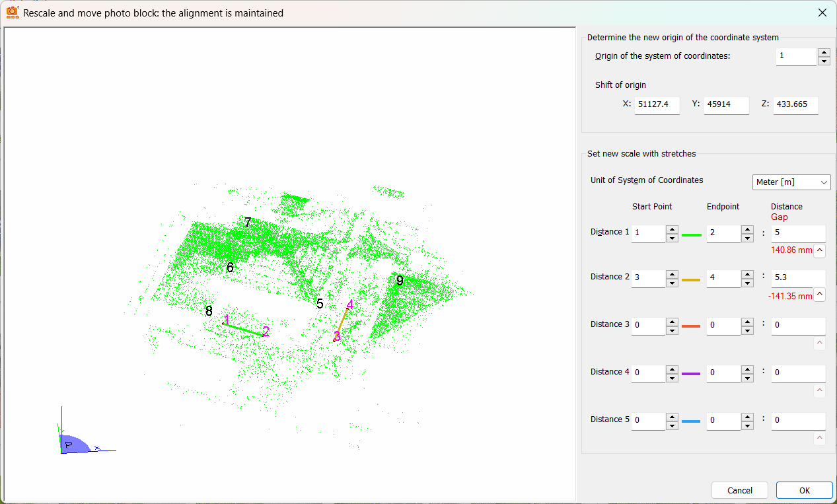Decrement Distance 1 endpoint spinner

tap(747, 238)
